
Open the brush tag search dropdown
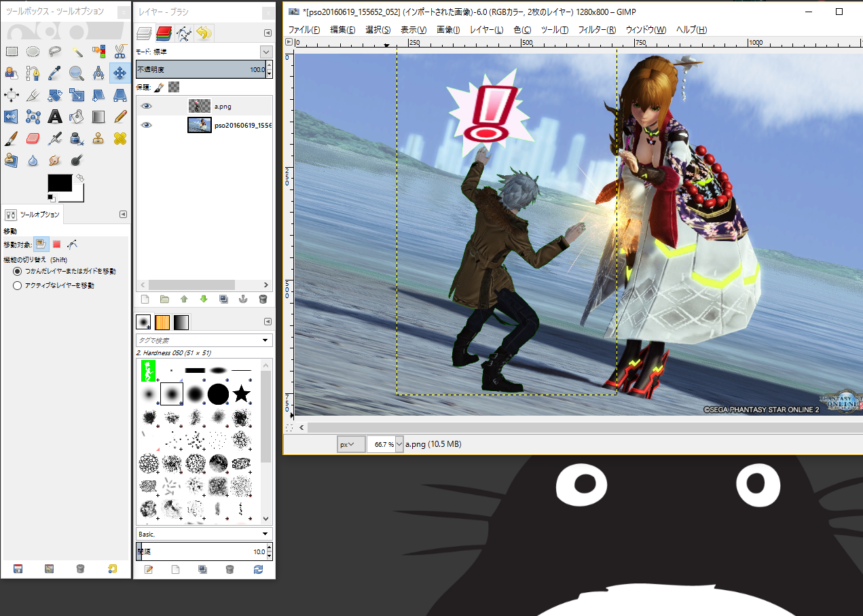[265, 340]
